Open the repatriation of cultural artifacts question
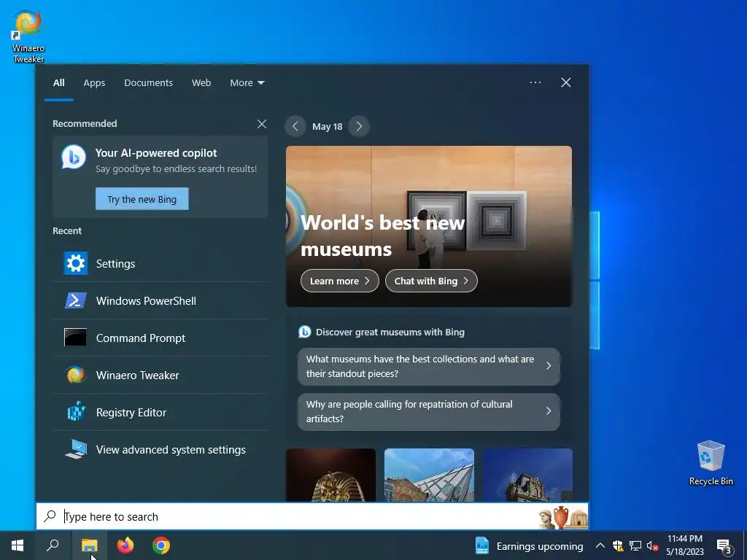The height and width of the screenshot is (560, 747). tap(429, 411)
